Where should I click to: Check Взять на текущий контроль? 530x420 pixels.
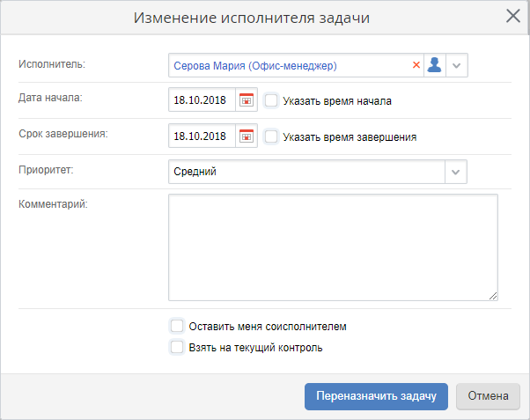pos(177,347)
